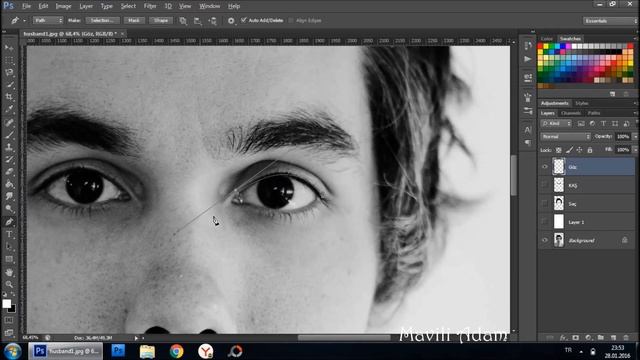Screen dimensions: 640x360
Task: Click the Mask button in options bar
Action: 134,20
